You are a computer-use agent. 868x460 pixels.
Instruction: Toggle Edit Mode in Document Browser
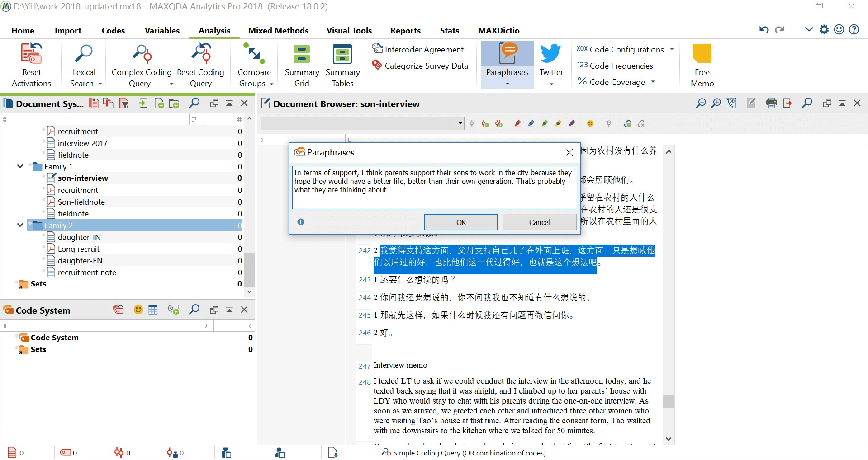[x=751, y=103]
